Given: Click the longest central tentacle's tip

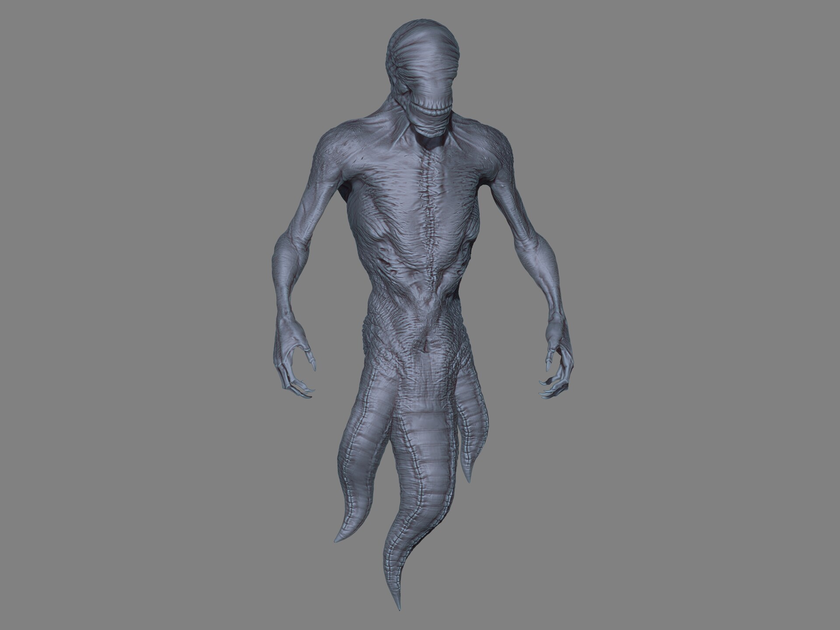Looking at the screenshot, I should [399, 607].
